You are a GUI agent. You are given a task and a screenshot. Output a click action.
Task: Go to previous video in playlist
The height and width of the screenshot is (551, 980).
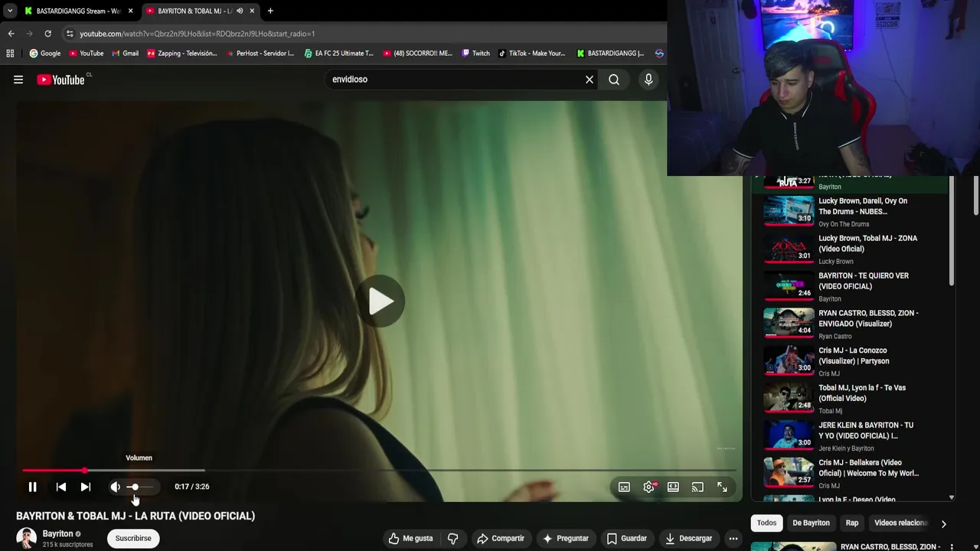tap(61, 487)
